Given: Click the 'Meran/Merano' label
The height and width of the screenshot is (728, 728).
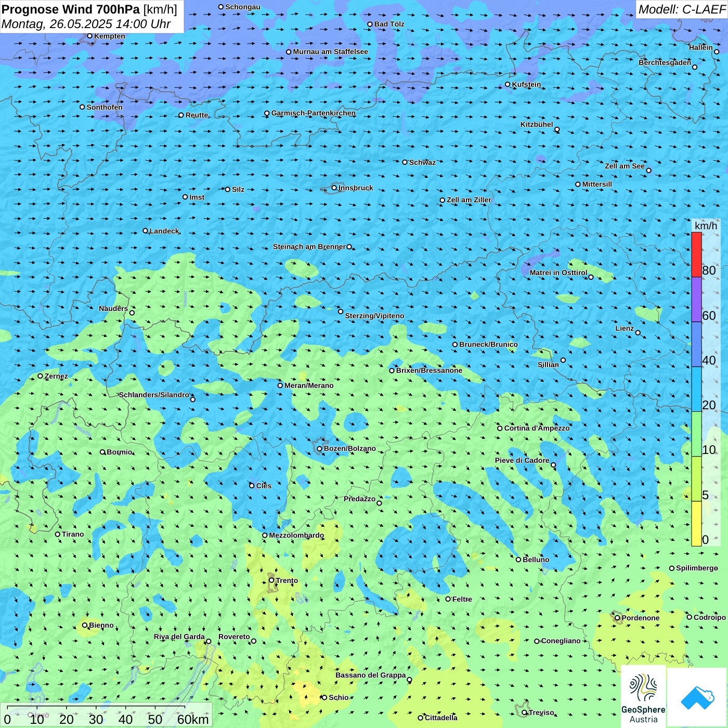Looking at the screenshot, I should 309,385.
